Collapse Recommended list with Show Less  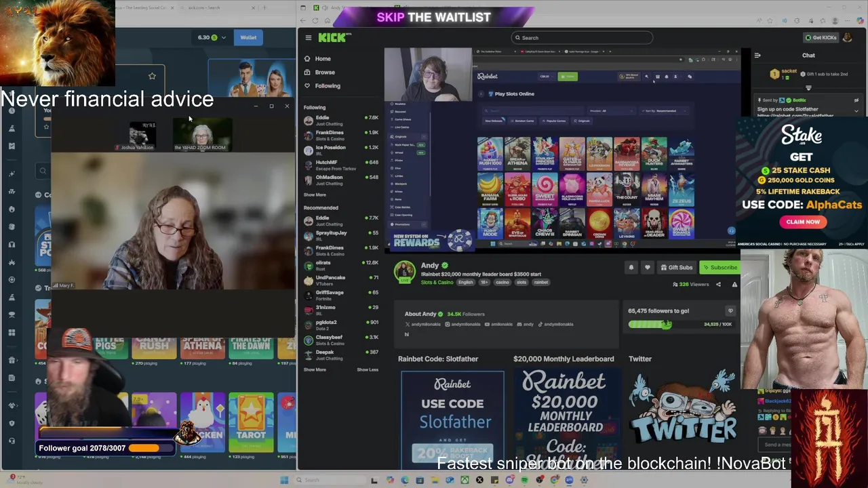point(368,370)
